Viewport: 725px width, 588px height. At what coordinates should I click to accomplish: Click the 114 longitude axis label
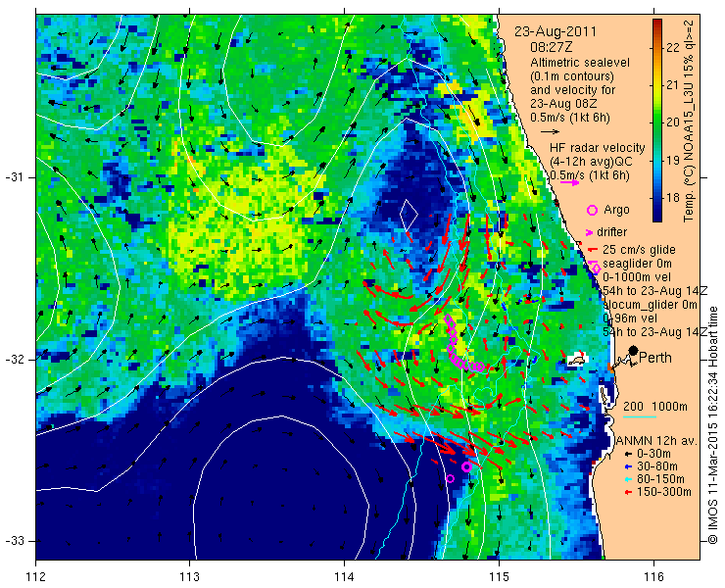(344, 577)
